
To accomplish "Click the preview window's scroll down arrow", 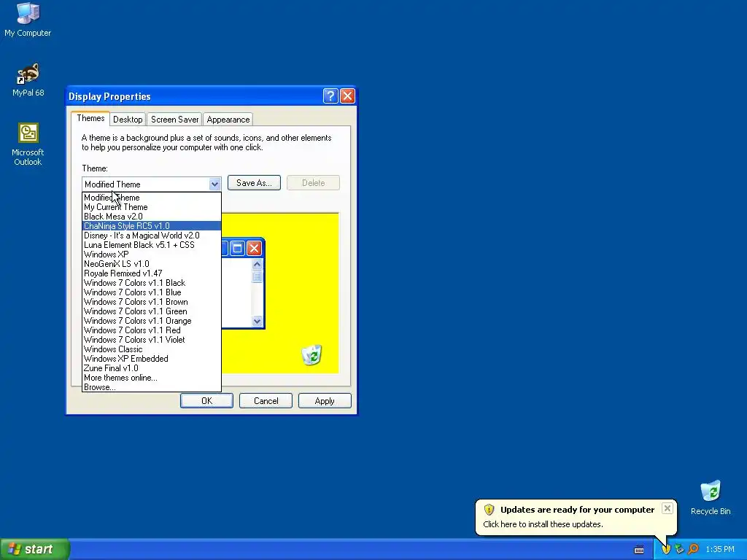I will (x=258, y=321).
